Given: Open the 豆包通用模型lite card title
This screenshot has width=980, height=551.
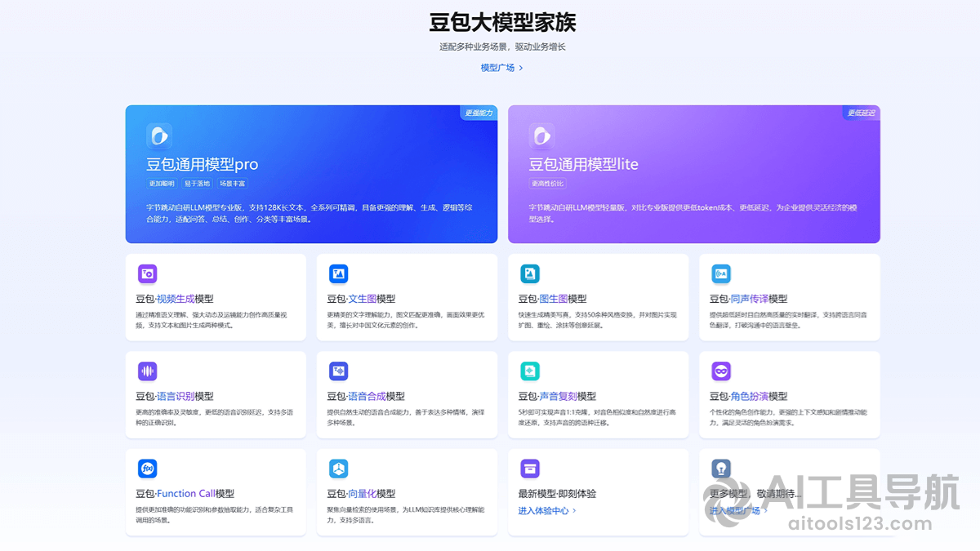Looking at the screenshot, I should (584, 164).
